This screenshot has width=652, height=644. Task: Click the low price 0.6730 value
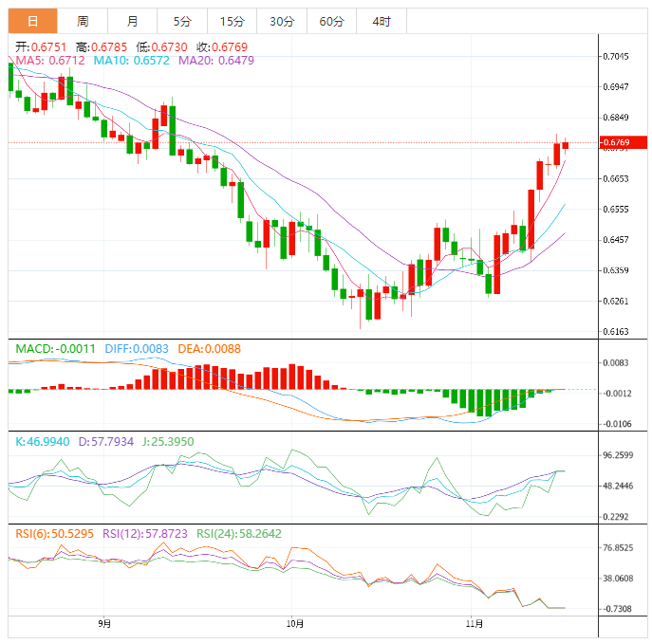pyautogui.click(x=169, y=47)
